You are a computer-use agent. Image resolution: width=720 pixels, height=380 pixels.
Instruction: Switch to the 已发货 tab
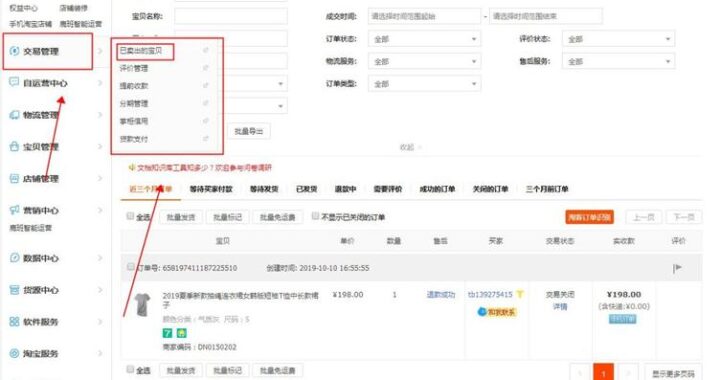tap(306, 189)
